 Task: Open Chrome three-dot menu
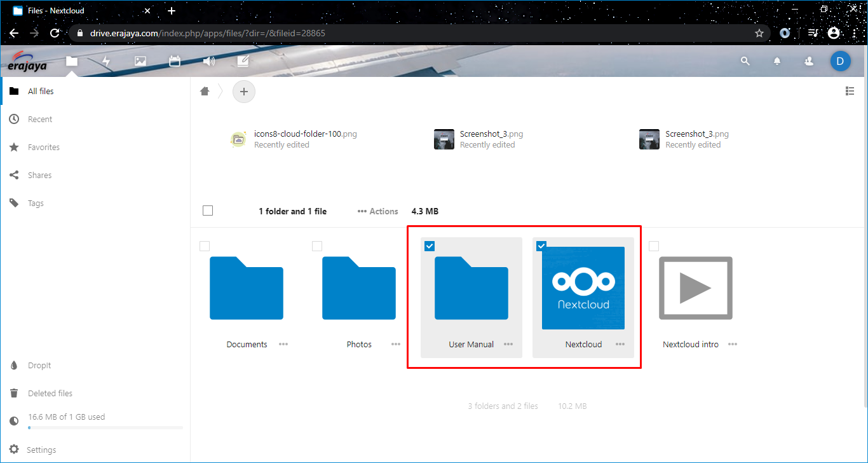click(x=855, y=33)
